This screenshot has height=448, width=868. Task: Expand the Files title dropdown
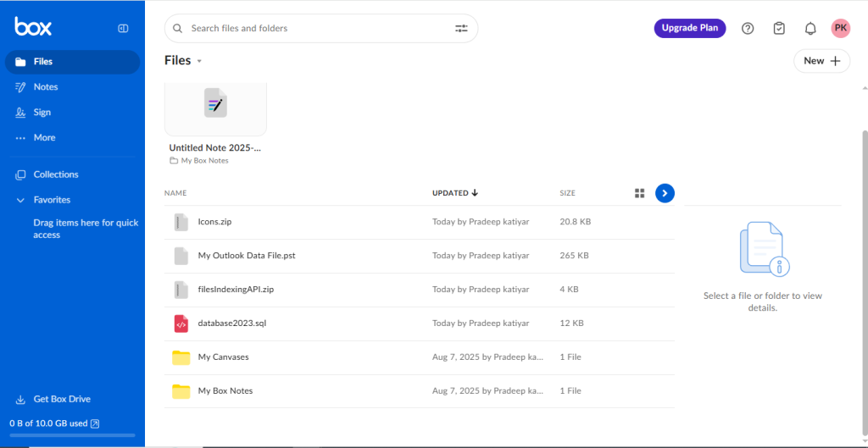199,61
